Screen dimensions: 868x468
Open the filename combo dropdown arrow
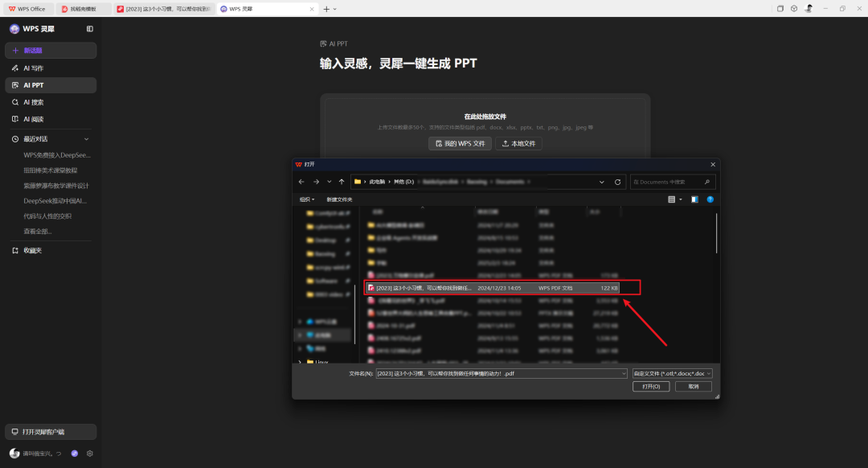624,373
